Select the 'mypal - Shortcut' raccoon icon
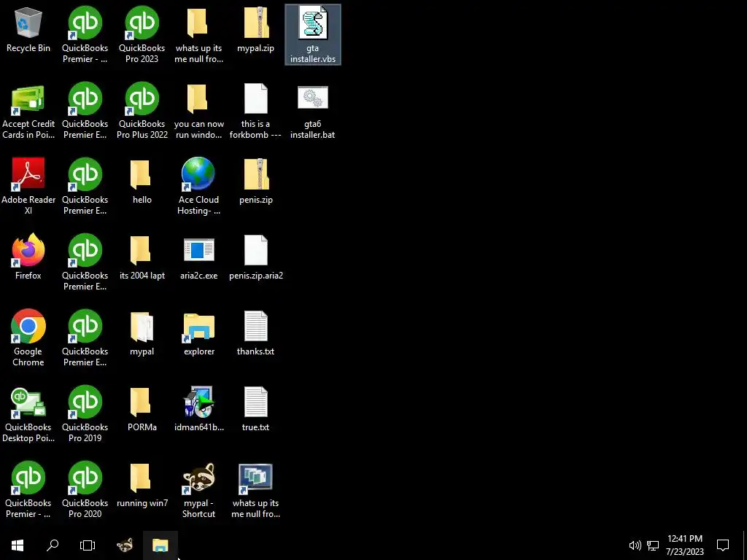This screenshot has height=560, width=747. [x=198, y=490]
